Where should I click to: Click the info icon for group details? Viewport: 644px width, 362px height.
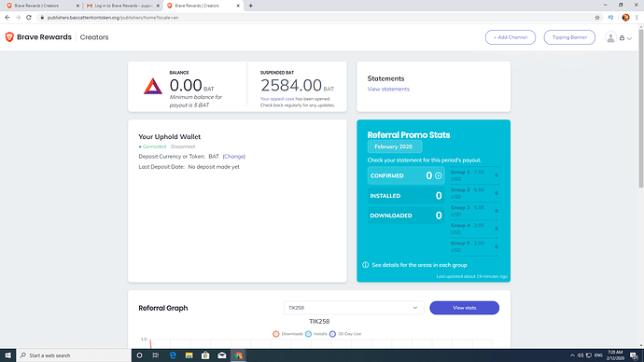click(x=365, y=265)
